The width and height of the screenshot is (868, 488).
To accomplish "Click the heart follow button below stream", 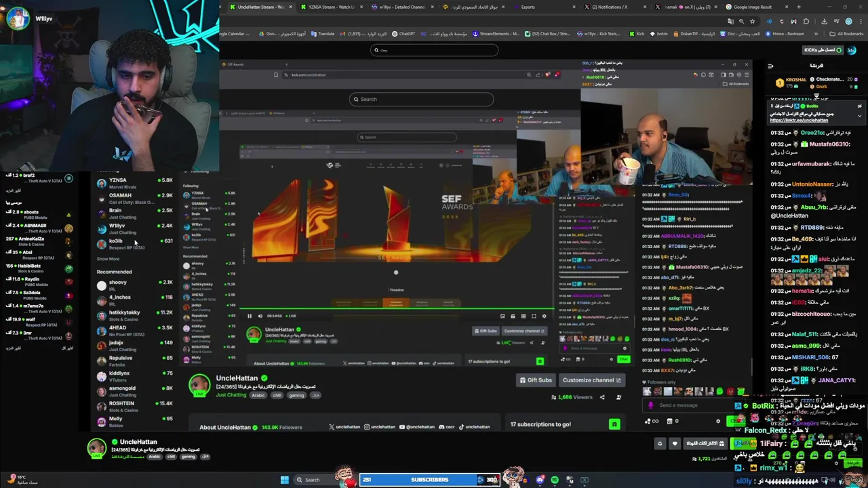I will pos(674,443).
